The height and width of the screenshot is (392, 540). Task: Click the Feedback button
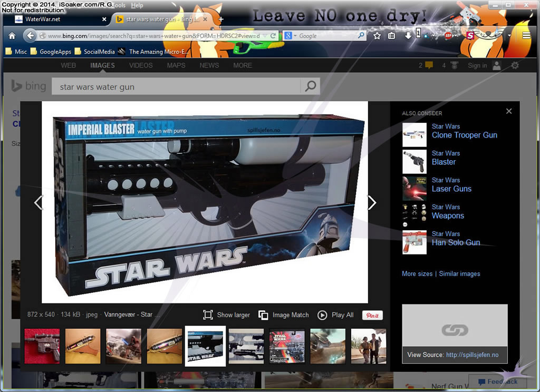coord(497,381)
